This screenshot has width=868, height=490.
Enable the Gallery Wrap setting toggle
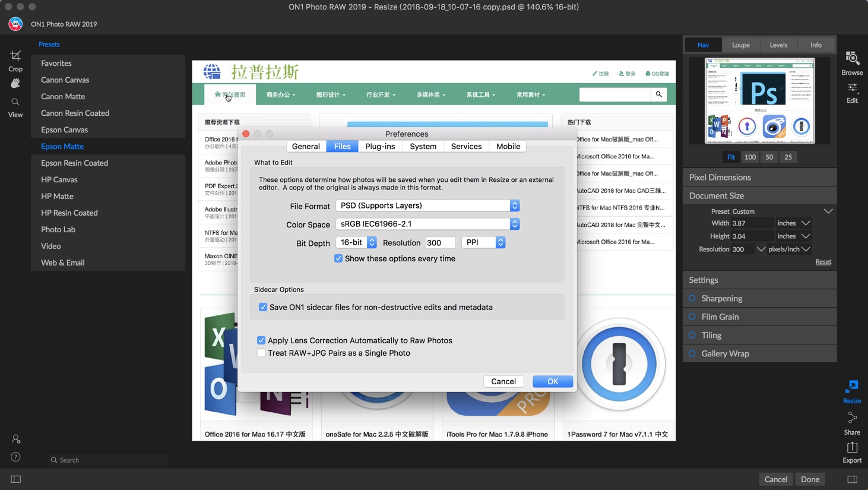pyautogui.click(x=692, y=353)
